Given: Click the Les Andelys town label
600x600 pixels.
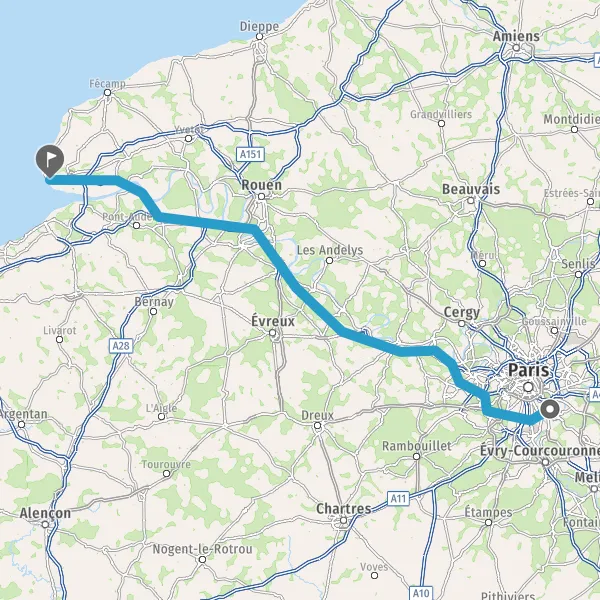Looking at the screenshot, I should click(330, 250).
